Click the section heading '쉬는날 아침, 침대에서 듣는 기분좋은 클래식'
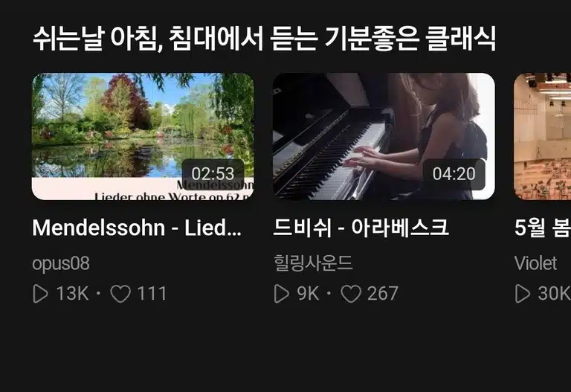Viewport: 571px width, 392px height. (264, 39)
